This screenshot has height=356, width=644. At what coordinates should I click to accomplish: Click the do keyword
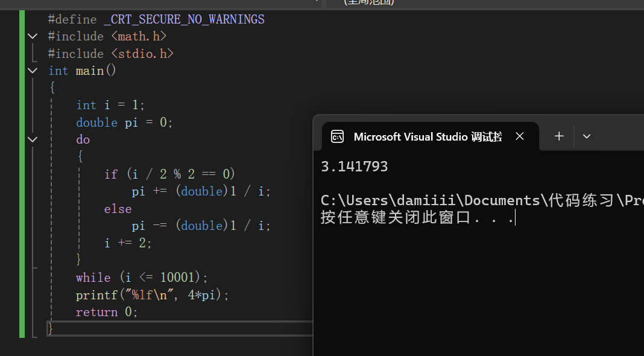coord(83,140)
